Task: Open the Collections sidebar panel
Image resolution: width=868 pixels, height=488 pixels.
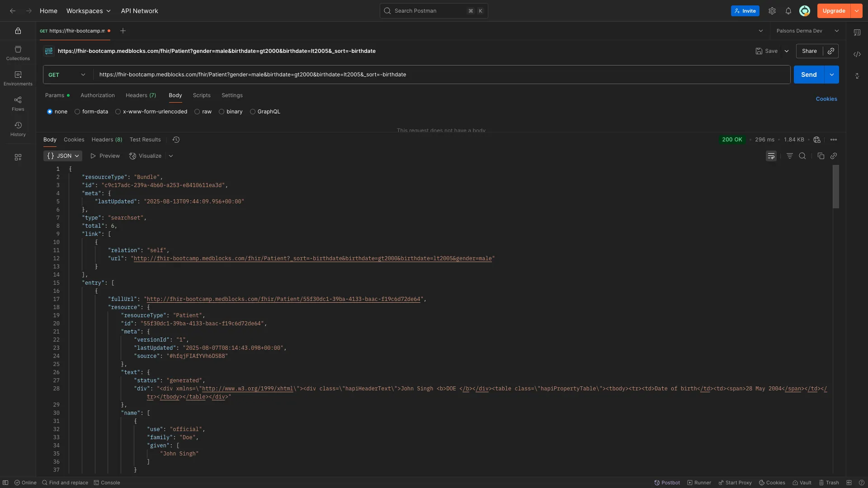Action: click(18, 53)
